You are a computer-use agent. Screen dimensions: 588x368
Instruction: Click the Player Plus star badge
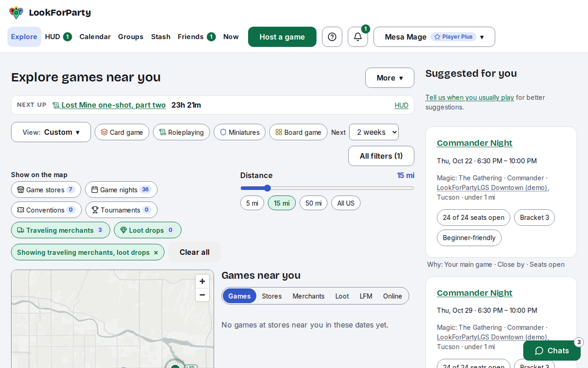pyautogui.click(x=453, y=37)
